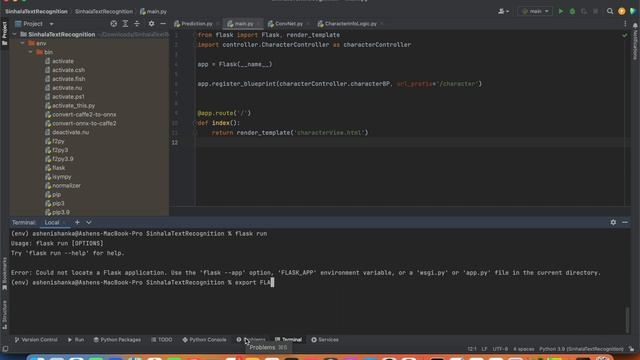Click the LF line separator status entry
This screenshot has width=640, height=360.
pyautogui.click(x=484, y=349)
